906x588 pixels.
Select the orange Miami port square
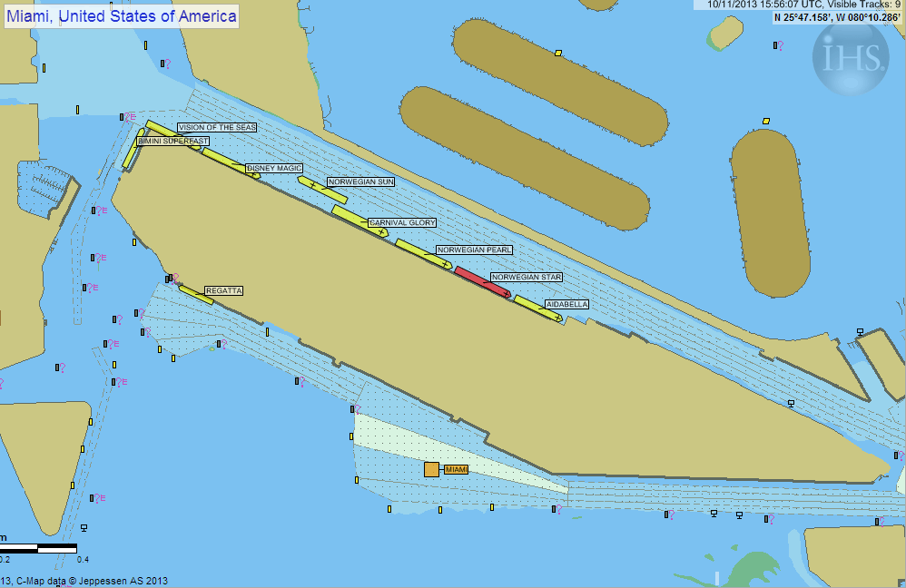pyautogui.click(x=431, y=469)
